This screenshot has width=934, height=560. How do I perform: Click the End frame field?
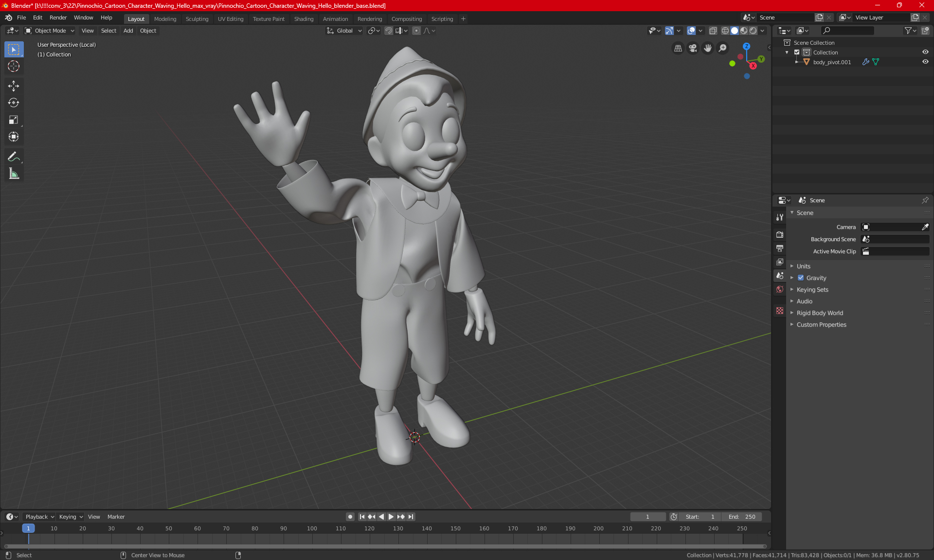coord(741,517)
